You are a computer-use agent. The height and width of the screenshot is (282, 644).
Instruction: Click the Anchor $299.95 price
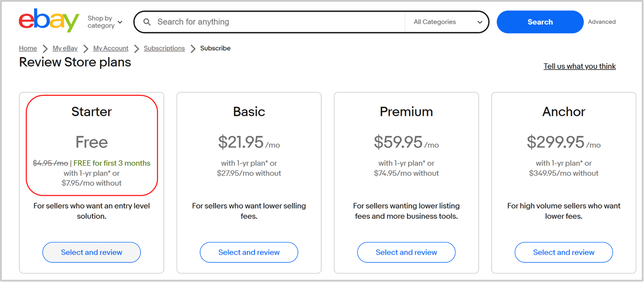(556, 142)
